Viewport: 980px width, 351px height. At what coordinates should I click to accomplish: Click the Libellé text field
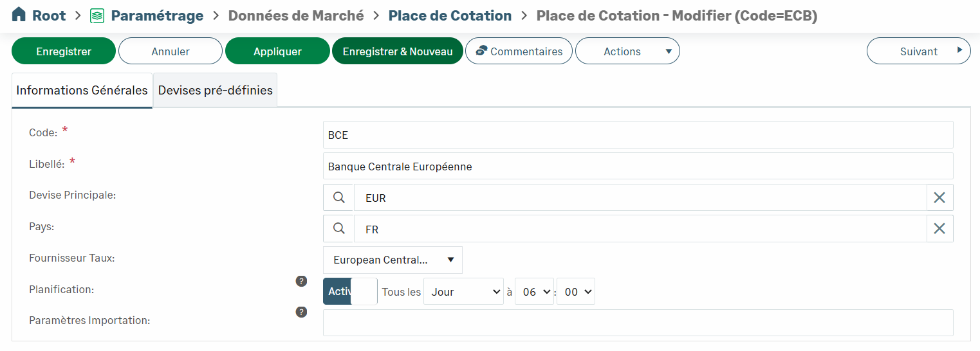coord(637,166)
